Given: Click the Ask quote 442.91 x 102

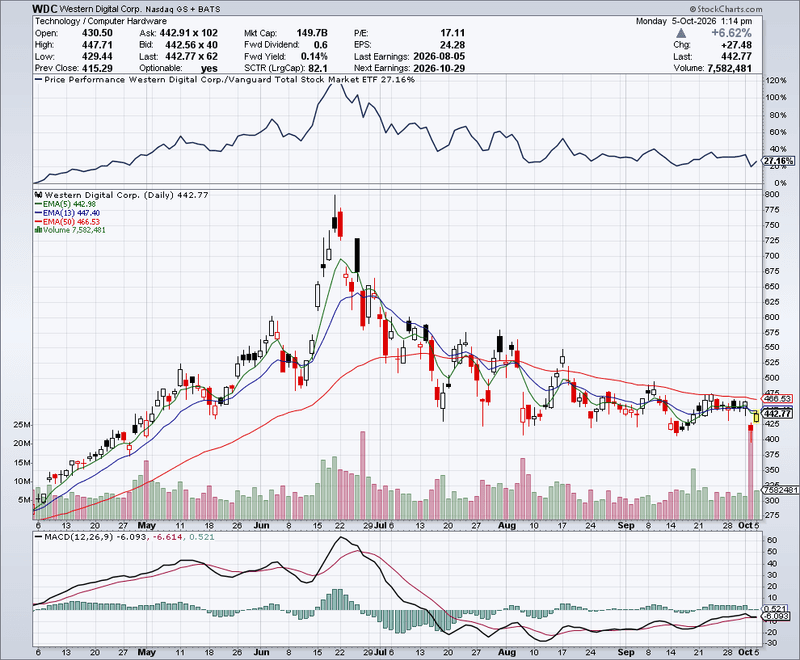Looking at the screenshot, I should 189,33.
